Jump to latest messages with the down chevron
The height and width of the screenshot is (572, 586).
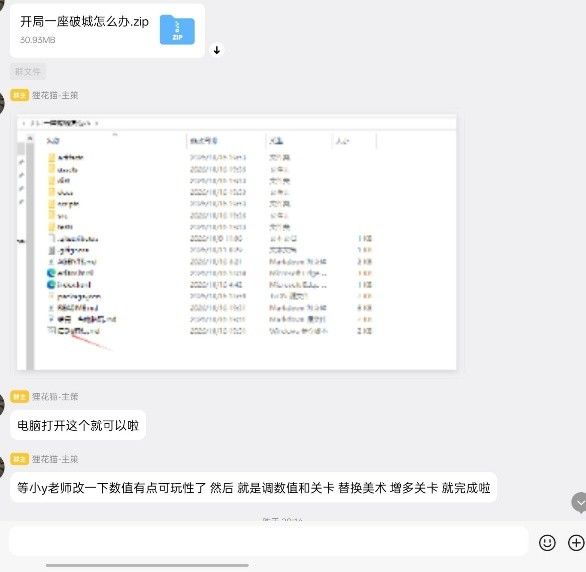579,503
